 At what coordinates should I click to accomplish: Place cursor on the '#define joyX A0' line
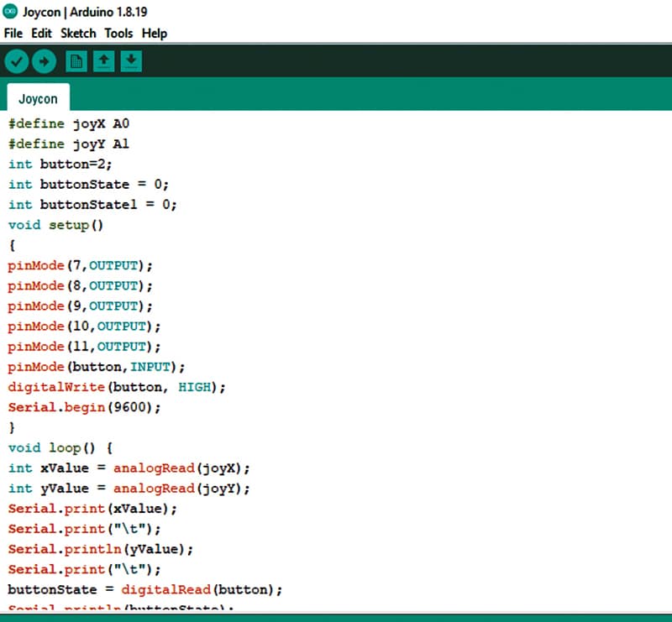pos(69,124)
